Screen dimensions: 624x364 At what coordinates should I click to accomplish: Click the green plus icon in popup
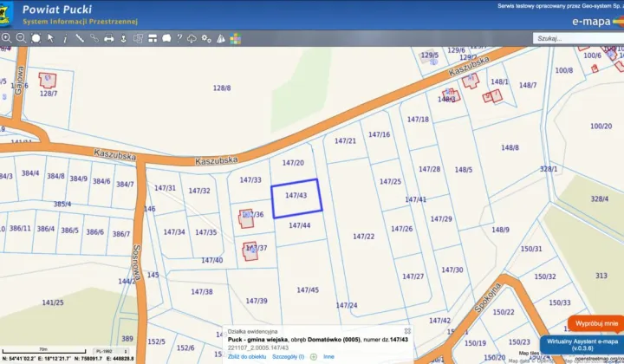click(314, 357)
